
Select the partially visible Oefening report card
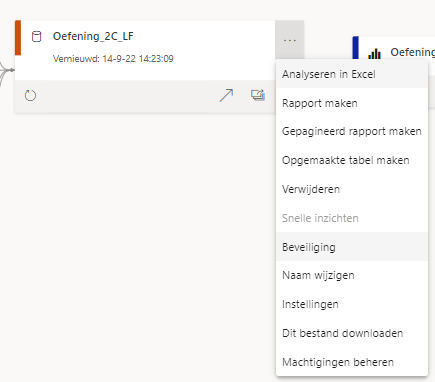(x=394, y=48)
